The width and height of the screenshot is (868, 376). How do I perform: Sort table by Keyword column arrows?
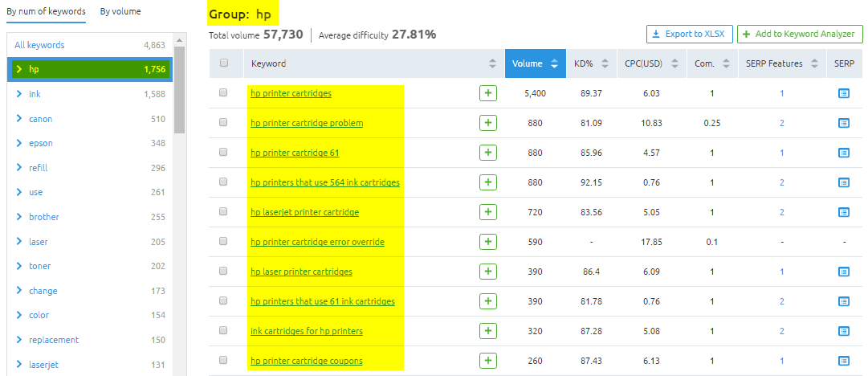tap(493, 63)
